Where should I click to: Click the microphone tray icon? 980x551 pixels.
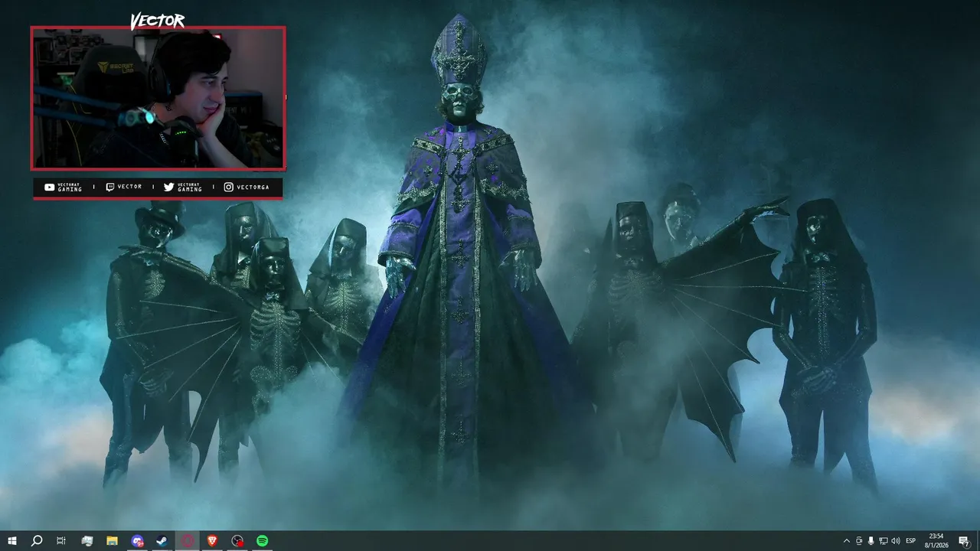[x=871, y=541]
